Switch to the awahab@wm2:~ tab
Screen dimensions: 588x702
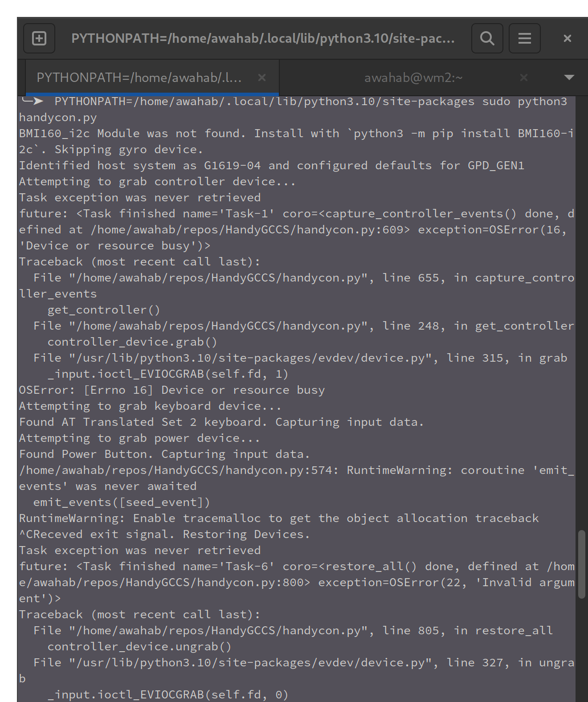coord(413,78)
